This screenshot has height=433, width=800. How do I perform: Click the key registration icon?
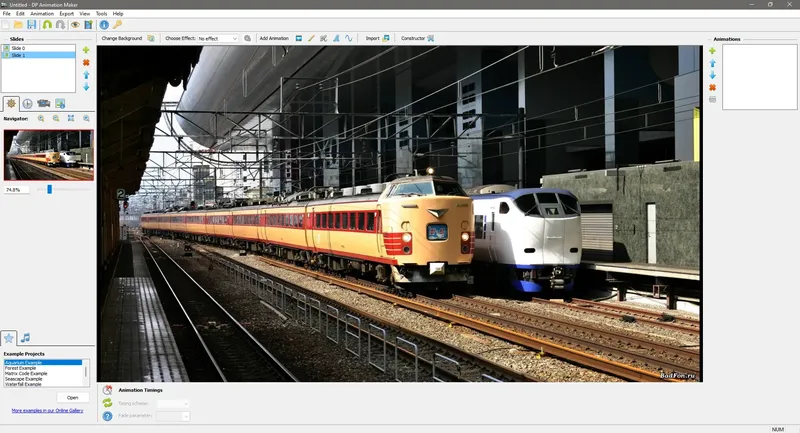[x=117, y=24]
